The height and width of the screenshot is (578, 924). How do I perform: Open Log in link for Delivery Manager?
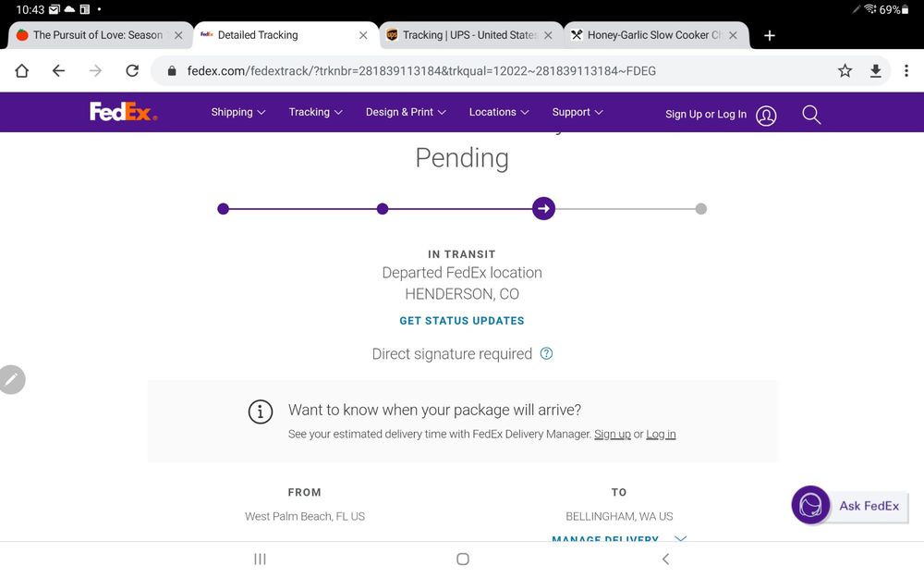point(661,434)
